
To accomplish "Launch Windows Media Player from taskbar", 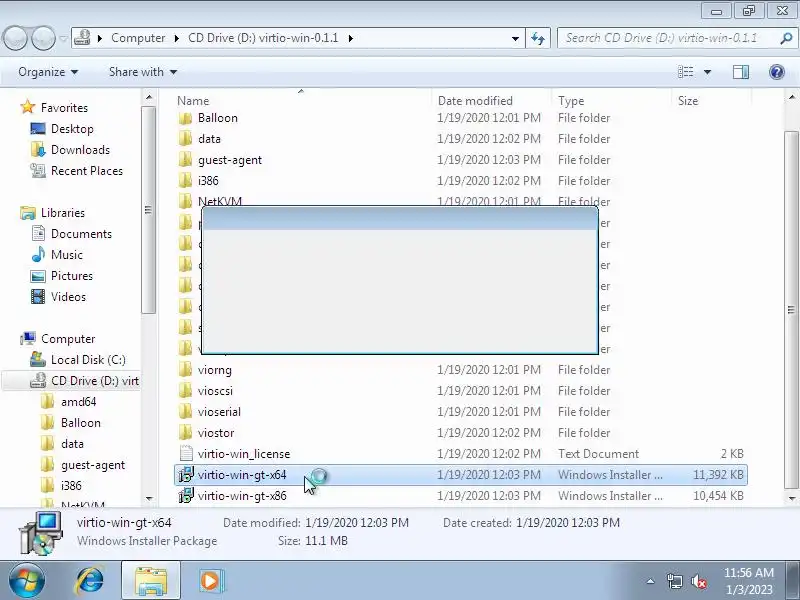I will pos(211,581).
